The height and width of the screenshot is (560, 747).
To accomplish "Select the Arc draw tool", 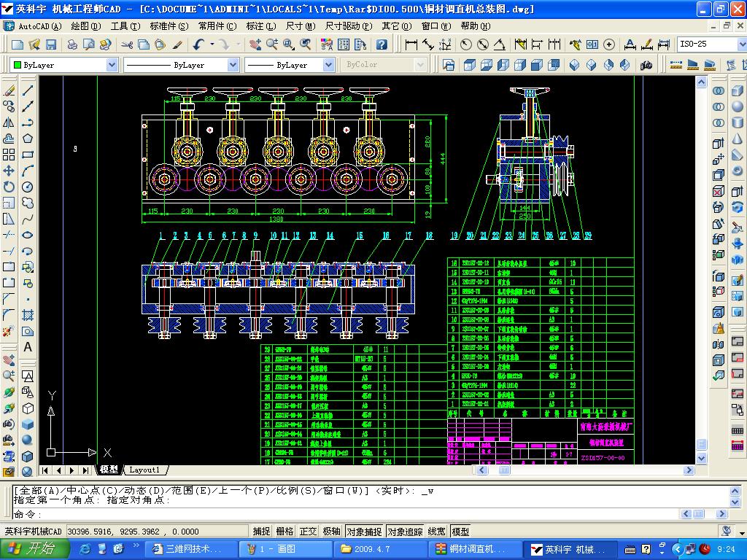I will (28, 171).
